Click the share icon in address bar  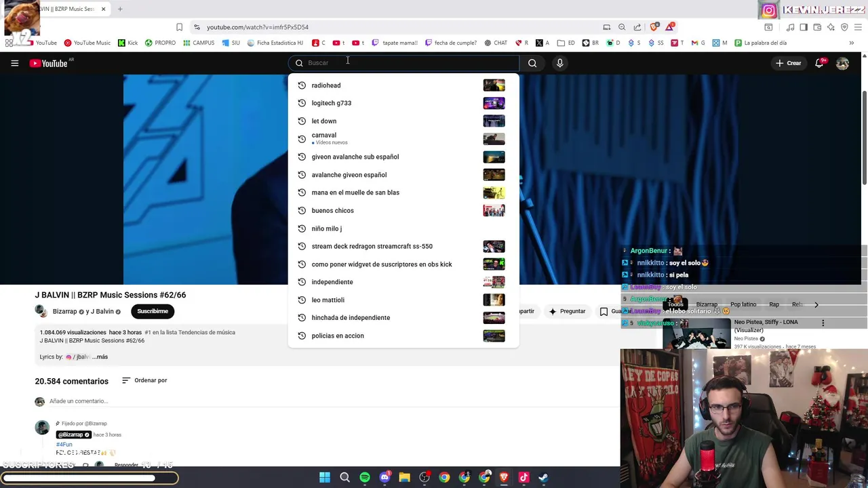pos(637,27)
